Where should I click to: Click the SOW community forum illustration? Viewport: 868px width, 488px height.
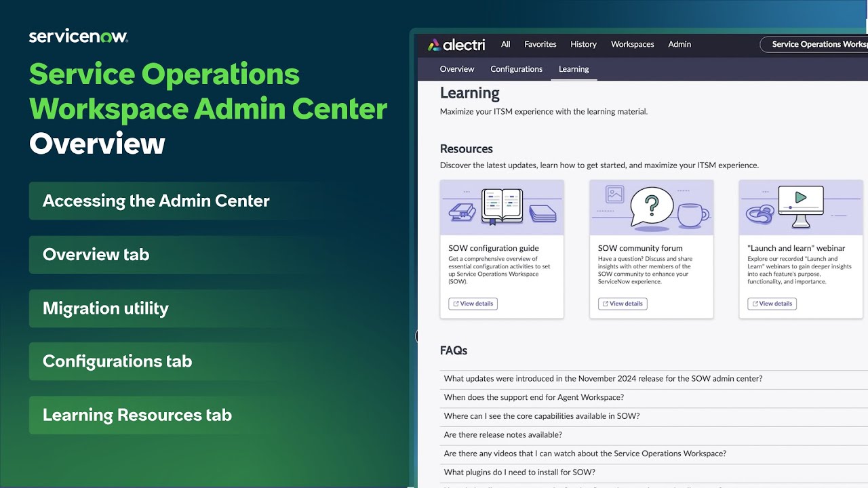(652, 207)
